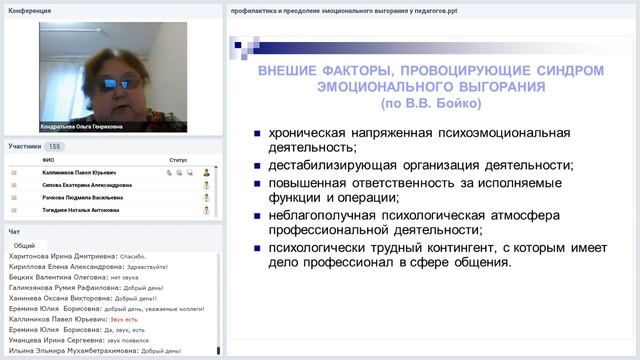The height and width of the screenshot is (360, 640).
Task: Click the Участники panel title
Action: pyautogui.click(x=25, y=146)
